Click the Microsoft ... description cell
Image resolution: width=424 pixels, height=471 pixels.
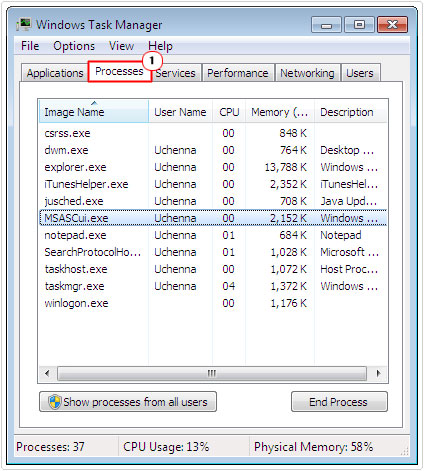pyautogui.click(x=349, y=252)
